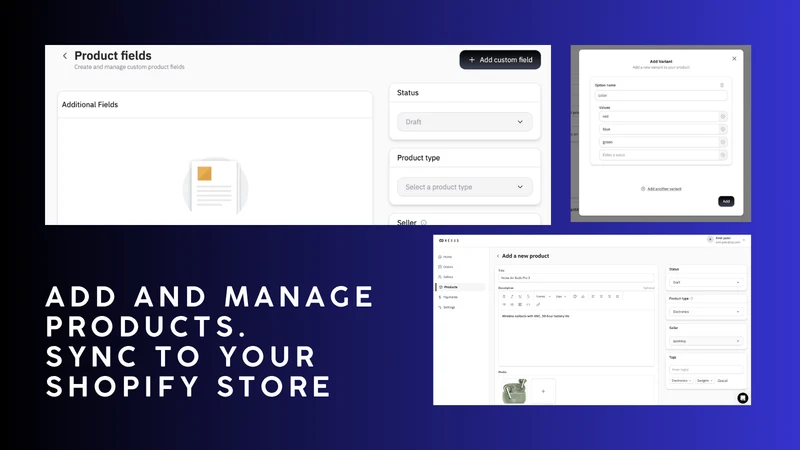
Task: Click Clear all next to tags
Action: pos(722,381)
